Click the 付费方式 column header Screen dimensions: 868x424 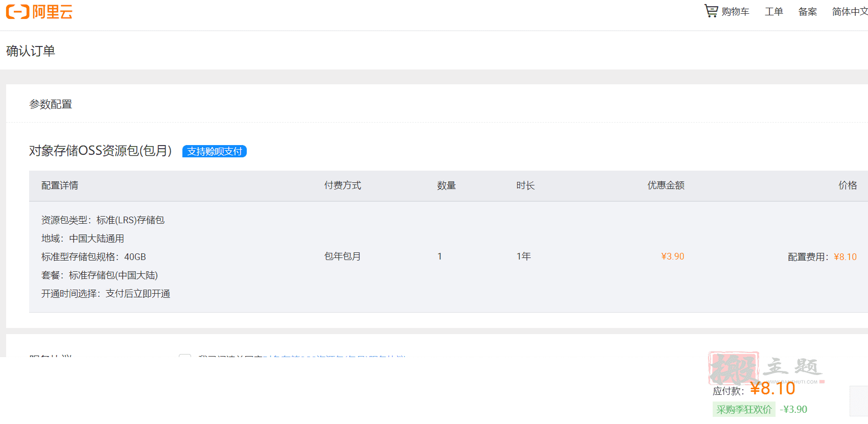(x=343, y=185)
